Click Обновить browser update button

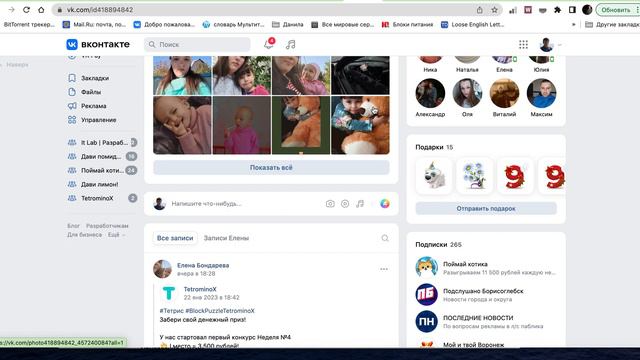point(616,10)
